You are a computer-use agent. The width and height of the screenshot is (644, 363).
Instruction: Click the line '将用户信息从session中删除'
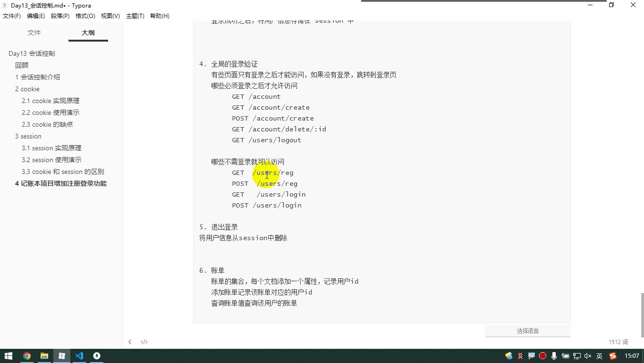click(243, 238)
